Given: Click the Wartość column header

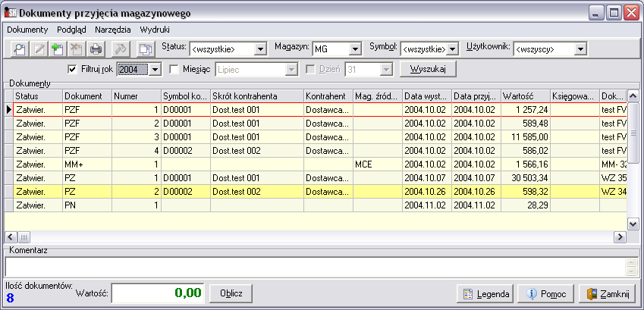Looking at the screenshot, I should (x=526, y=96).
